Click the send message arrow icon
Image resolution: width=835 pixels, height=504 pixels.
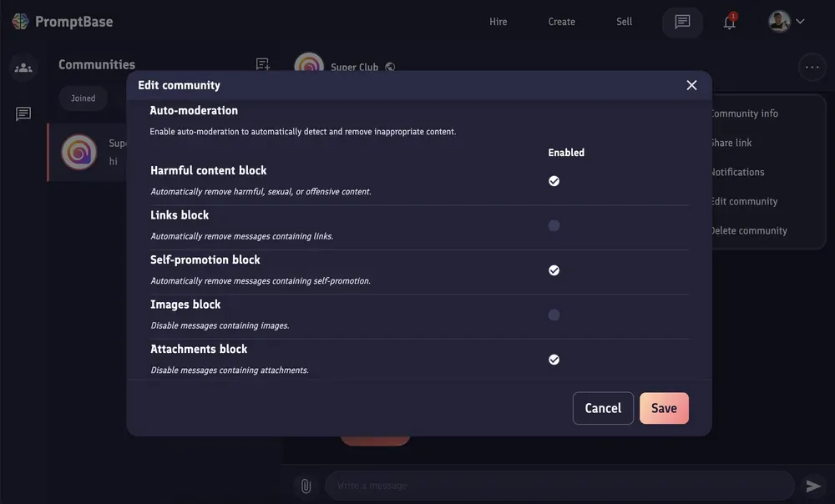[x=813, y=486]
